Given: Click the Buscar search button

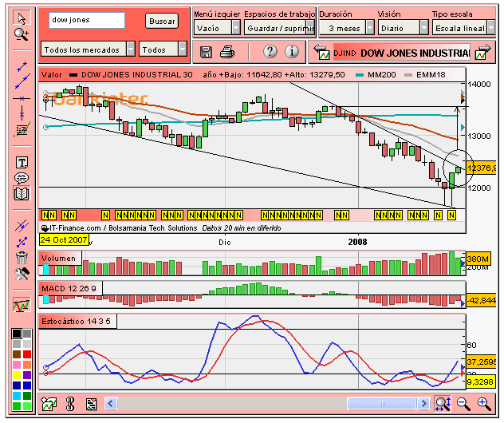Looking at the screenshot, I should 162,22.
